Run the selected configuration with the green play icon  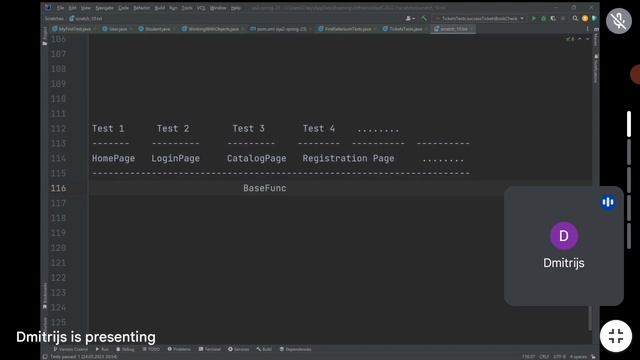(x=533, y=18)
